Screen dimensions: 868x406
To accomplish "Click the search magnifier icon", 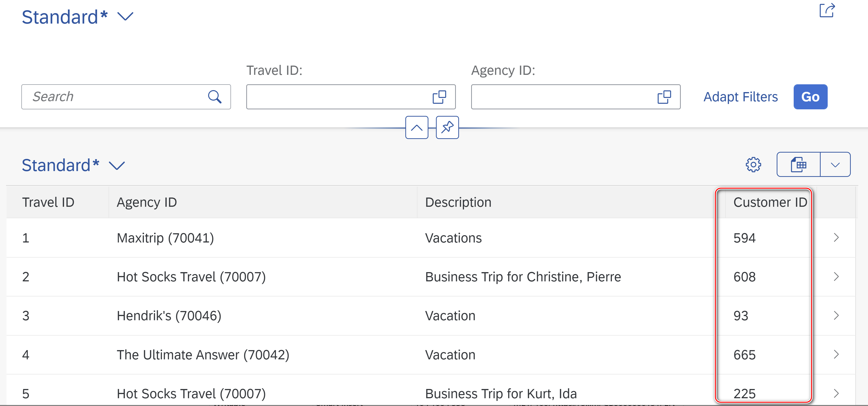I will (x=215, y=97).
